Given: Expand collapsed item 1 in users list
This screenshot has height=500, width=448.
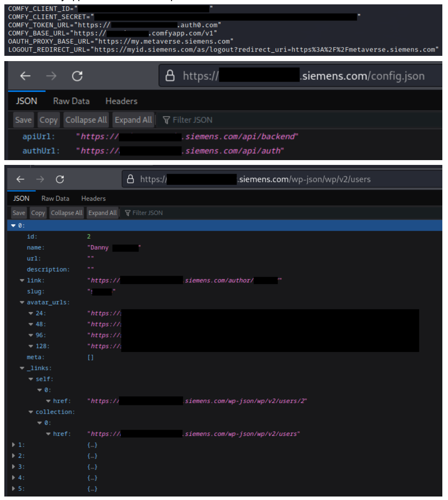Looking at the screenshot, I should (x=13, y=445).
